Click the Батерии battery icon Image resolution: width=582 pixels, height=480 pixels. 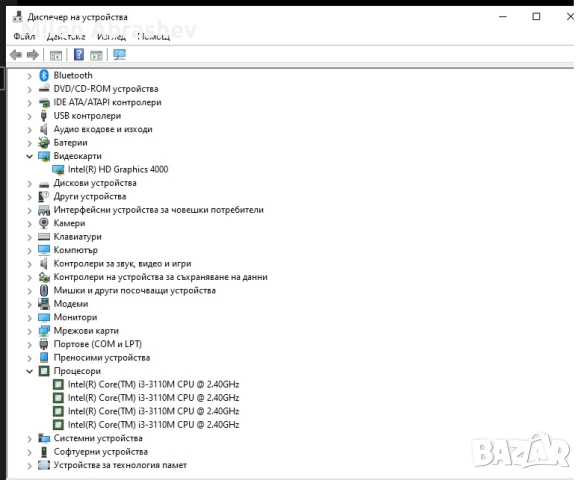pos(44,143)
